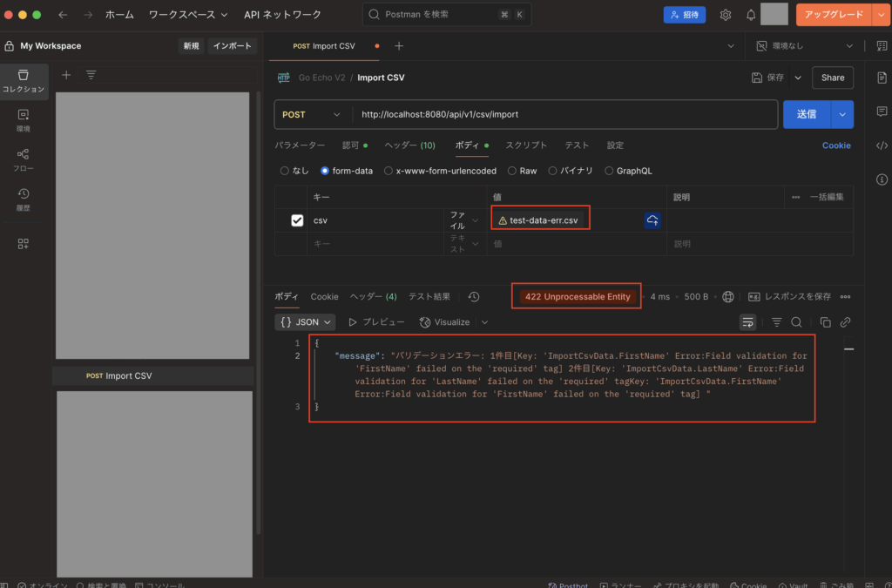
Task: Expand the Visualize options chevron
Action: (x=484, y=322)
